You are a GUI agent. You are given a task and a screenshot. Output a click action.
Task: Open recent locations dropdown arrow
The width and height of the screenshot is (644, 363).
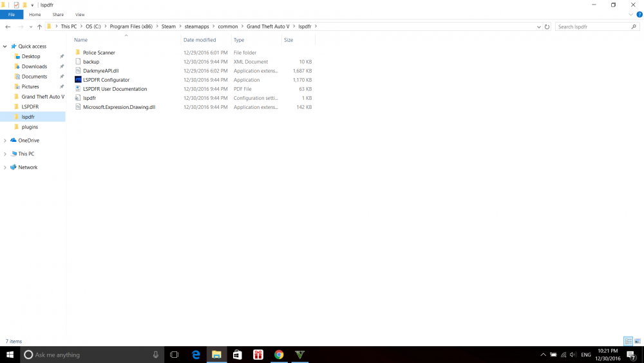(31, 26)
